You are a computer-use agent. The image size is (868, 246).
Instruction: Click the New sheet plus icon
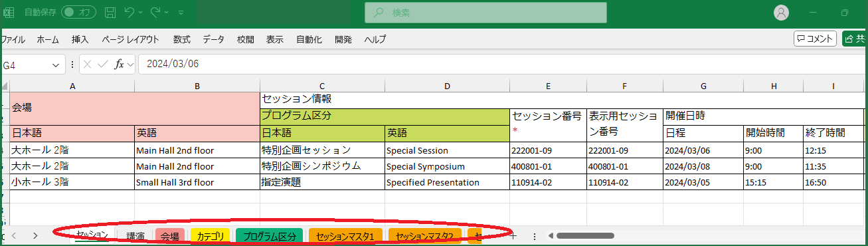pyautogui.click(x=513, y=236)
